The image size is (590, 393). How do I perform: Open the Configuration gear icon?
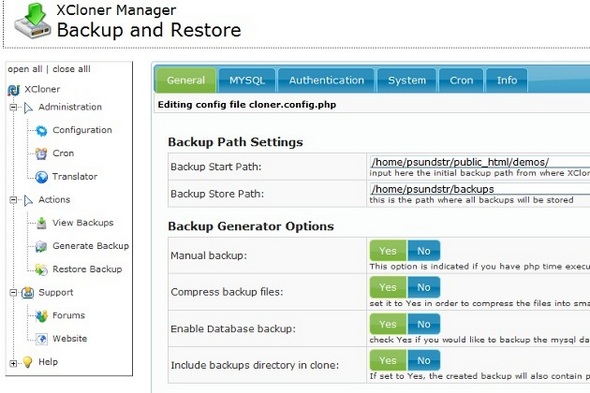click(41, 131)
